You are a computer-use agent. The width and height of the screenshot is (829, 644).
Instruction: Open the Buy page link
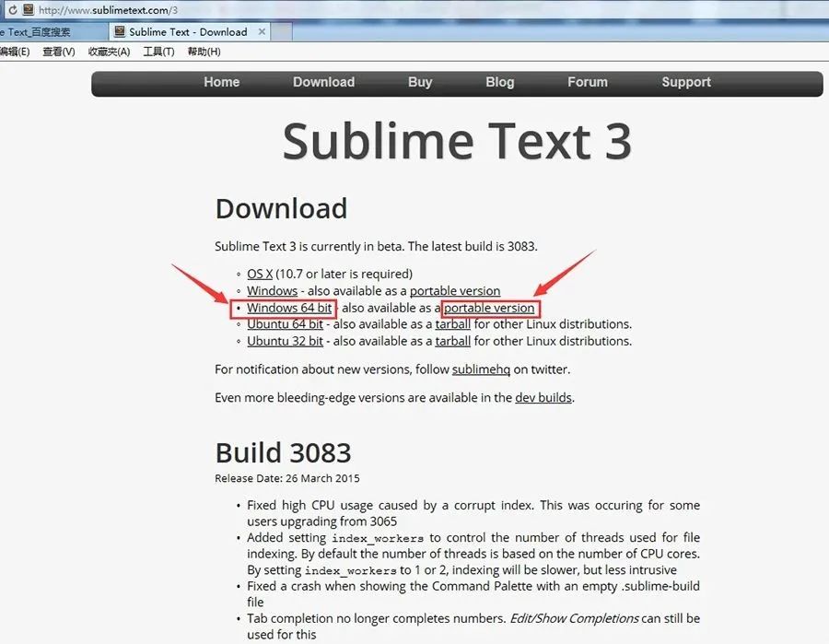[x=420, y=82]
